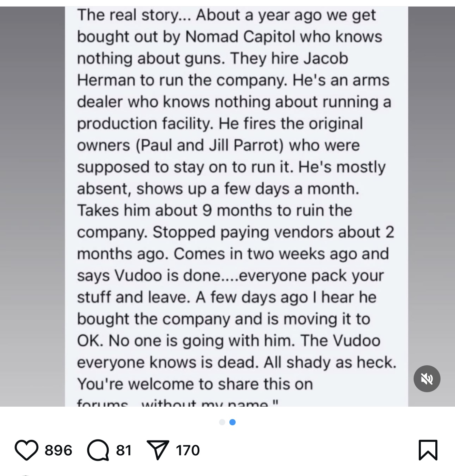
Task: Select the active blue carousel dot
Action: pos(233,422)
